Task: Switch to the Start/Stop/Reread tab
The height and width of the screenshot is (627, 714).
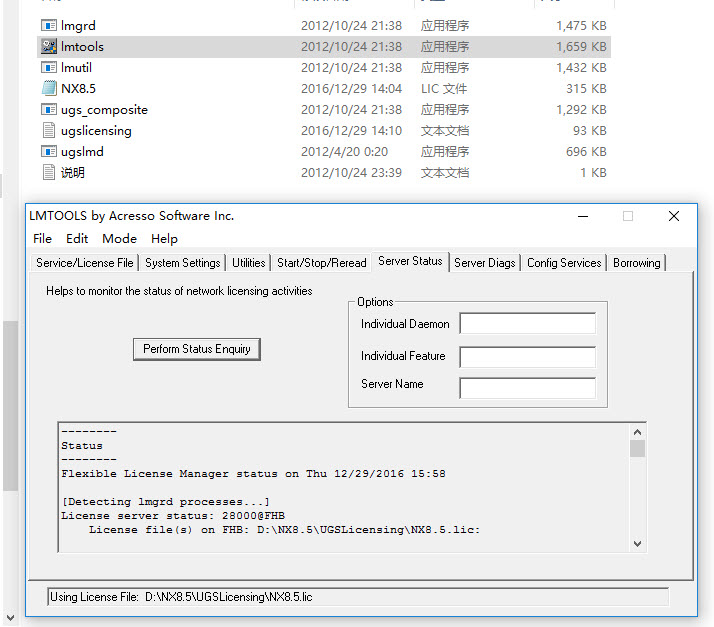Action: click(x=322, y=263)
